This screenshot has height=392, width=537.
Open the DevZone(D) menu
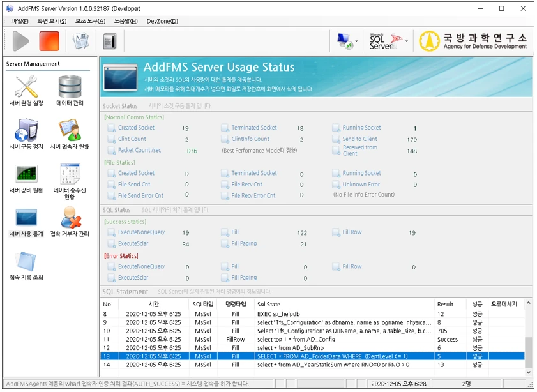point(162,21)
